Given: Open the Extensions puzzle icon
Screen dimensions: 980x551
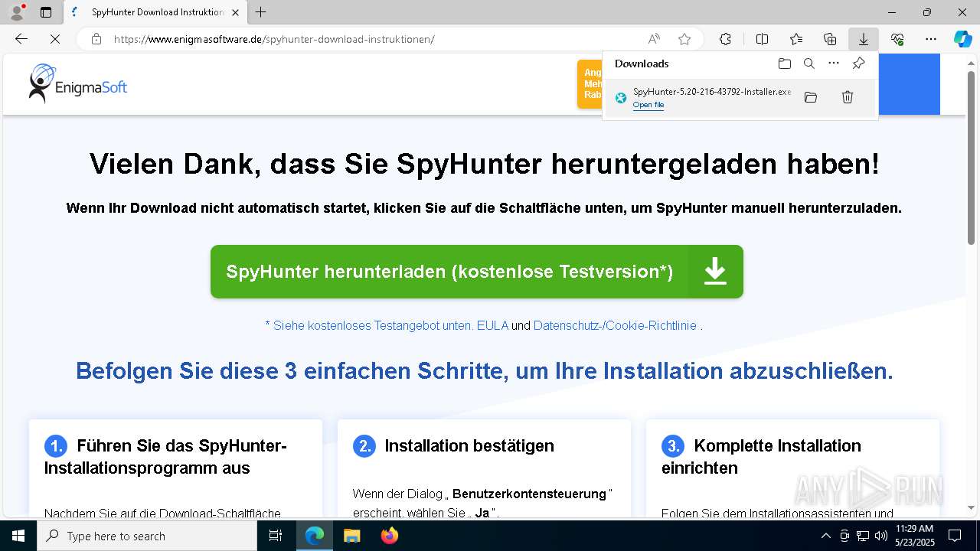Looking at the screenshot, I should pyautogui.click(x=725, y=39).
